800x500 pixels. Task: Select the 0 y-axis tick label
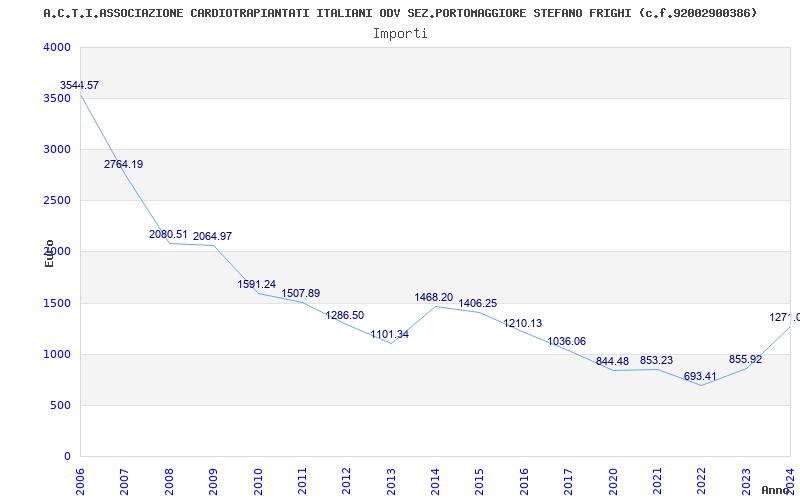click(67, 457)
